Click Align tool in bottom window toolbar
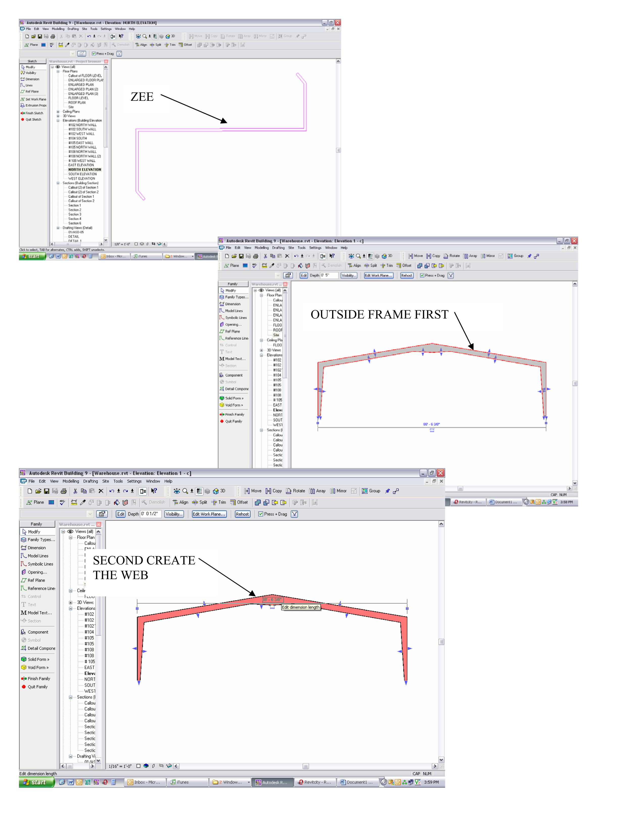Screen dimensions: 644x833 click(x=181, y=502)
